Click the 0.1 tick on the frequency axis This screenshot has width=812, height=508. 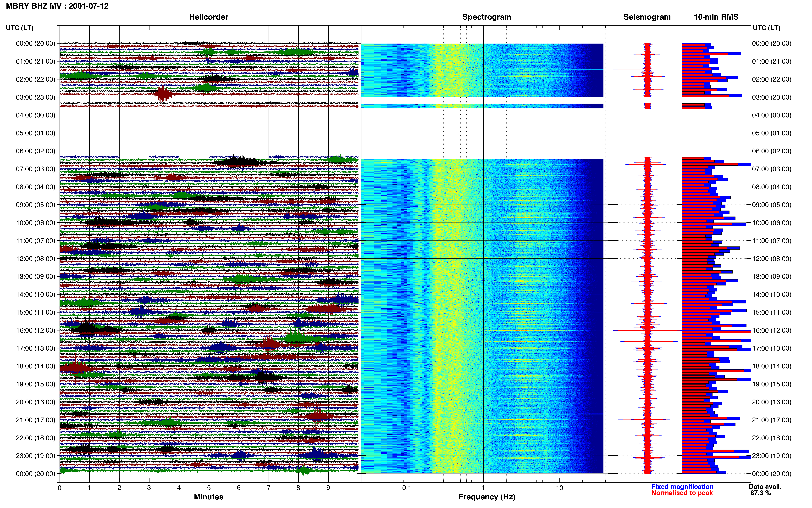click(407, 487)
